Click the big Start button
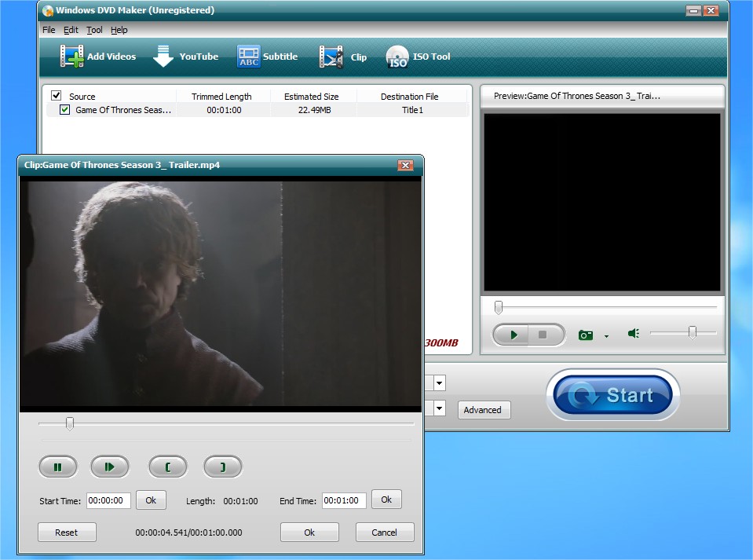The image size is (753, 560). (612, 395)
